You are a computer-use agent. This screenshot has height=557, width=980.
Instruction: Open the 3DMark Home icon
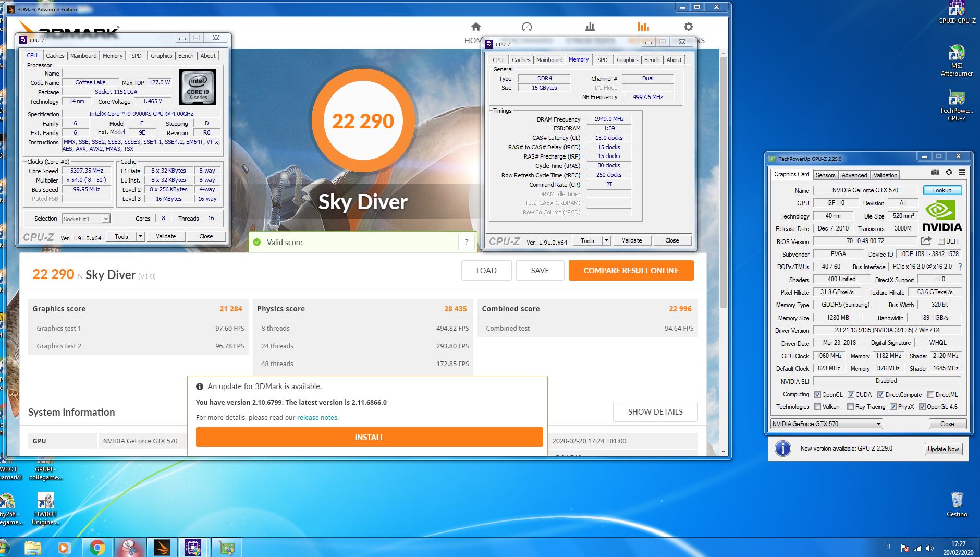475,27
